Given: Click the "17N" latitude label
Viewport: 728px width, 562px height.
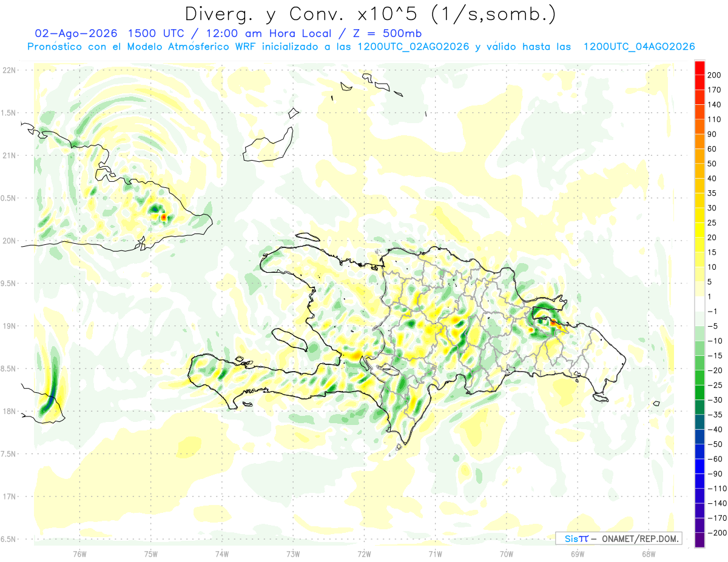Looking at the screenshot, I should pos(9,497).
